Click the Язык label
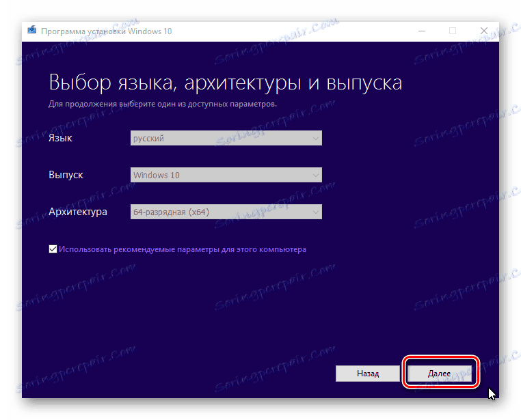 tap(60, 138)
